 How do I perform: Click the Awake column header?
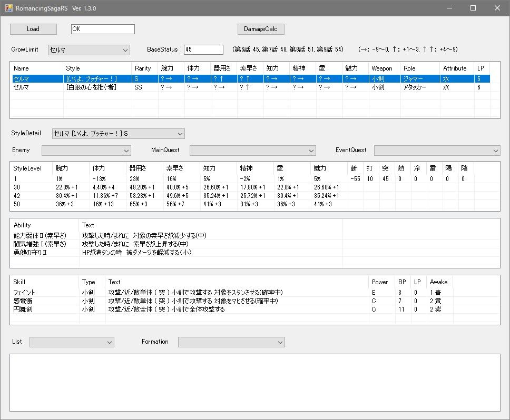coord(440,282)
